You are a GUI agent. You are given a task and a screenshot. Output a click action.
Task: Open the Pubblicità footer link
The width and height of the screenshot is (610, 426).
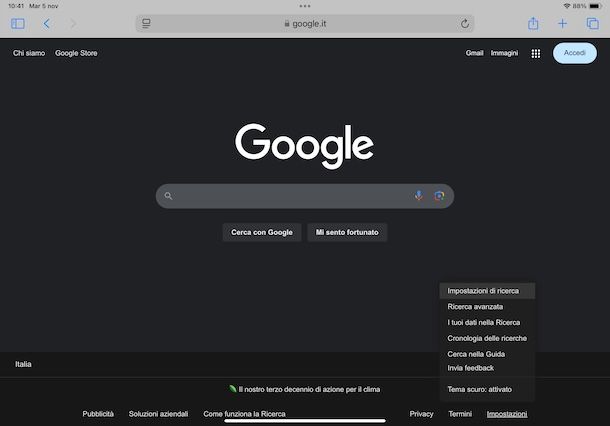point(98,414)
